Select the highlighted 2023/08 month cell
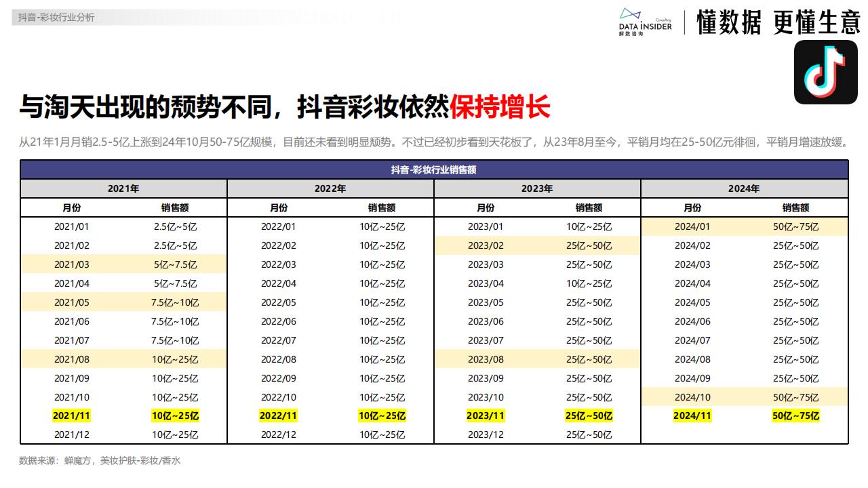The image size is (868, 488). pyautogui.click(x=486, y=359)
